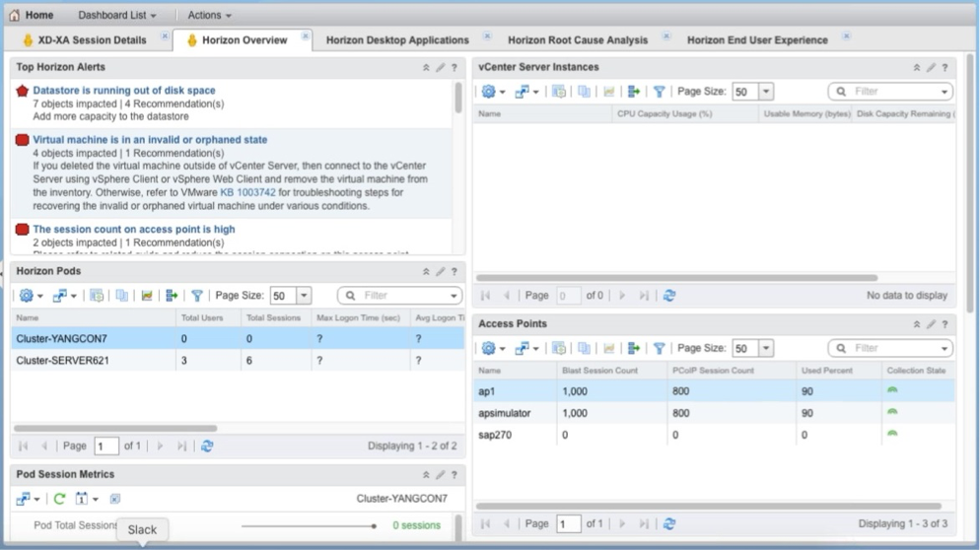
Task: Click the filter funnel icon in Horizon Pods
Action: 197,296
